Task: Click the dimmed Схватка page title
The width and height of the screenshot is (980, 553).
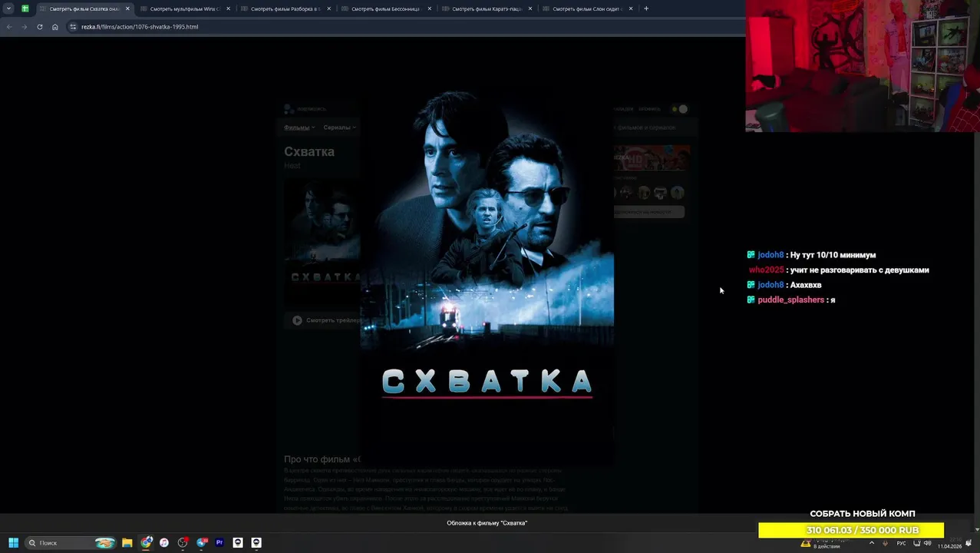Action: (309, 151)
